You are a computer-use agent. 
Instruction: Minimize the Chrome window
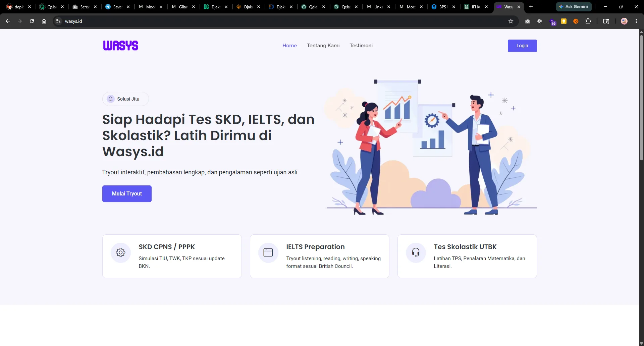[605, 7]
